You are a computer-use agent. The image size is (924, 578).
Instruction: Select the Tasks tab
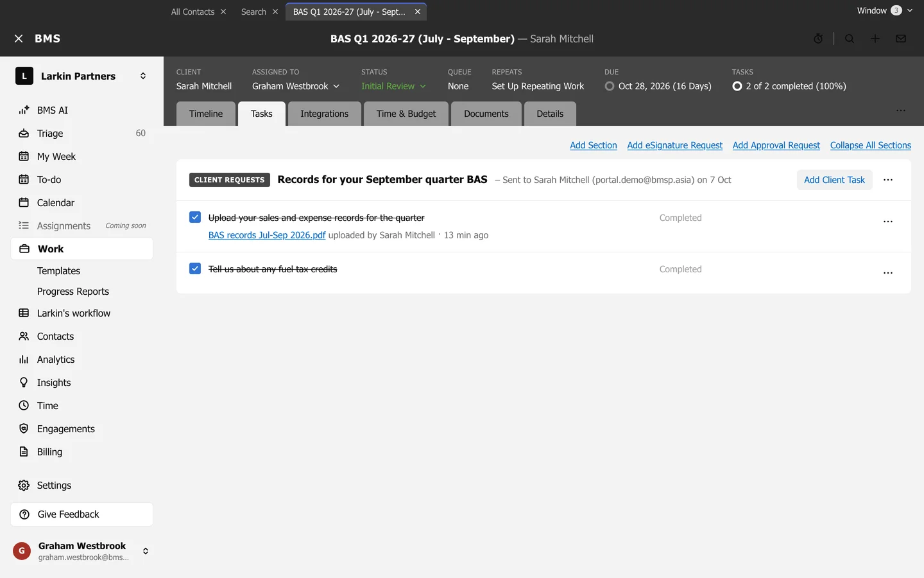(x=262, y=114)
